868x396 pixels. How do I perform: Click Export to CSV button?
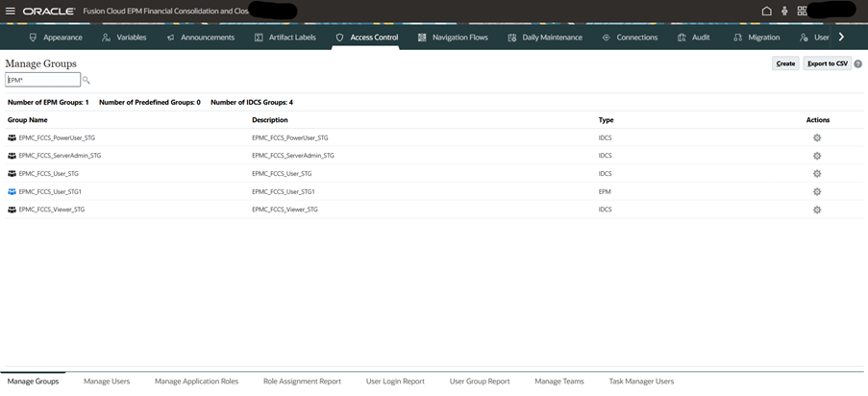coord(827,63)
